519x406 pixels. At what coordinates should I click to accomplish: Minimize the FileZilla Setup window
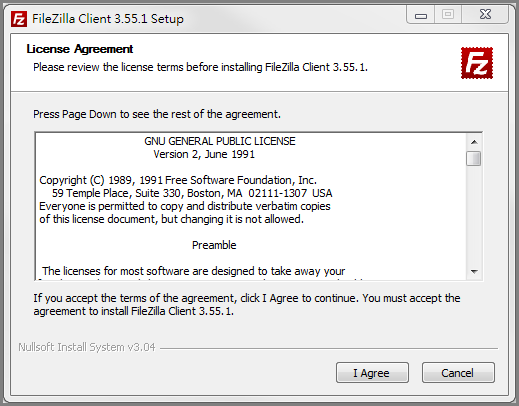coord(421,15)
